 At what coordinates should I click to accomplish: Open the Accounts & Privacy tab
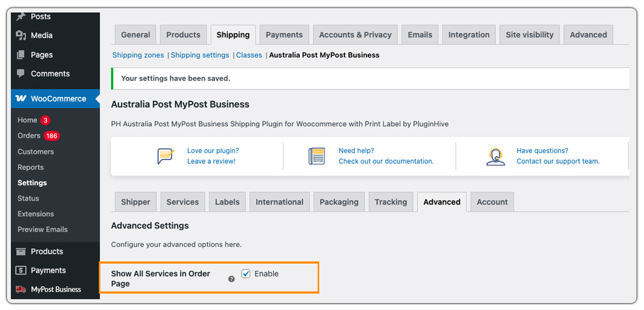click(x=355, y=35)
